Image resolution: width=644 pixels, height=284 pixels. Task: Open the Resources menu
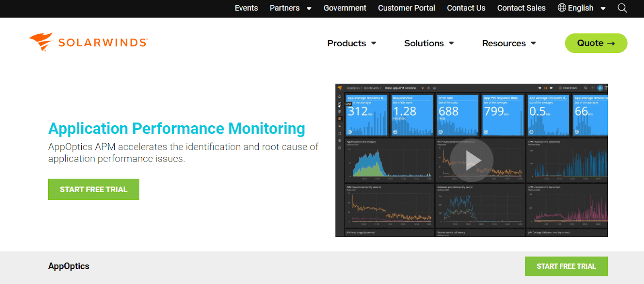click(504, 43)
